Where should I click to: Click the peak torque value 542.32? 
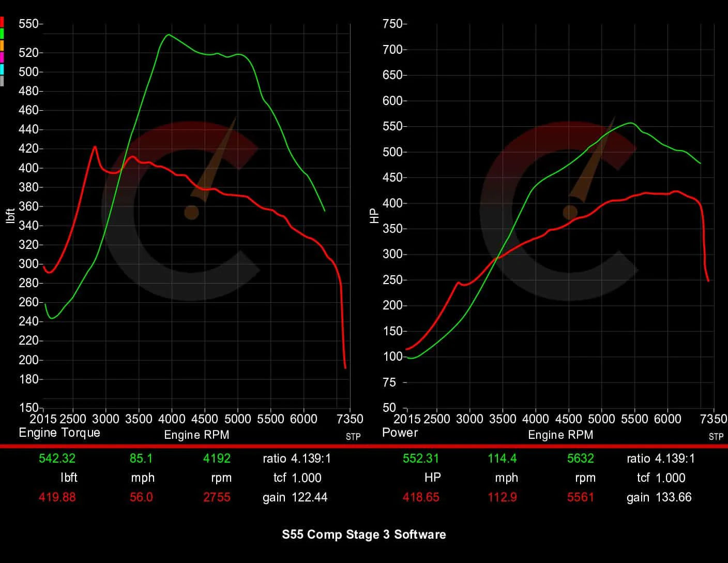pyautogui.click(x=57, y=458)
